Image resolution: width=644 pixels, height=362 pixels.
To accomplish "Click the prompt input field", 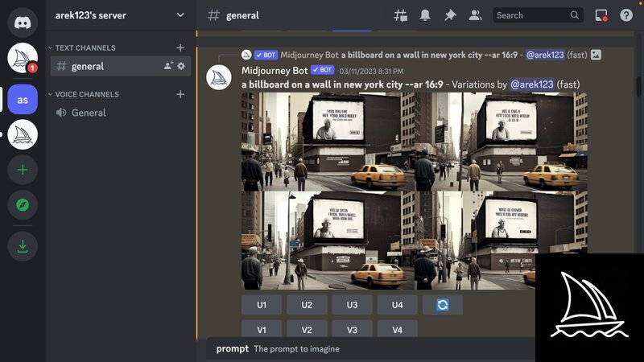I will click(372, 349).
